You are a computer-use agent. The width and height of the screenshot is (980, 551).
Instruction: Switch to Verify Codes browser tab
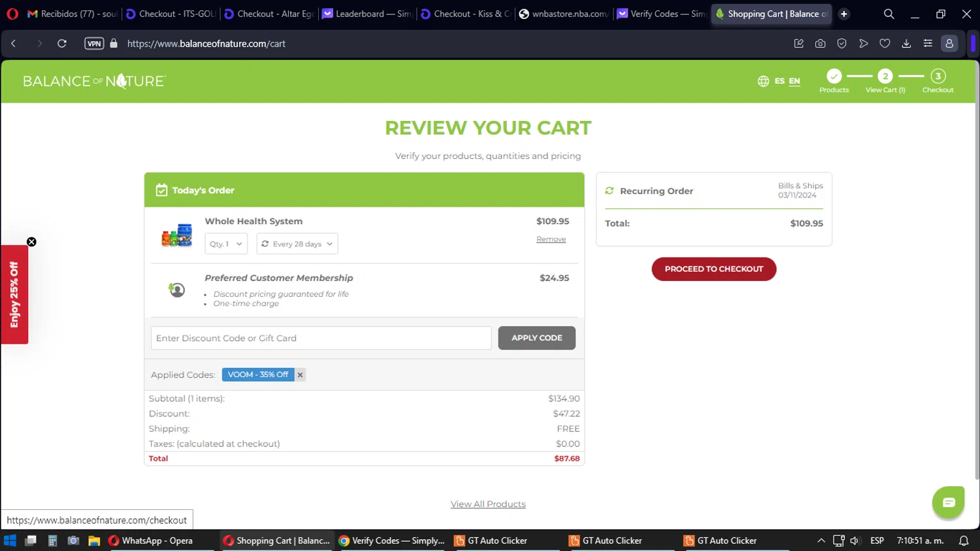pos(662,14)
